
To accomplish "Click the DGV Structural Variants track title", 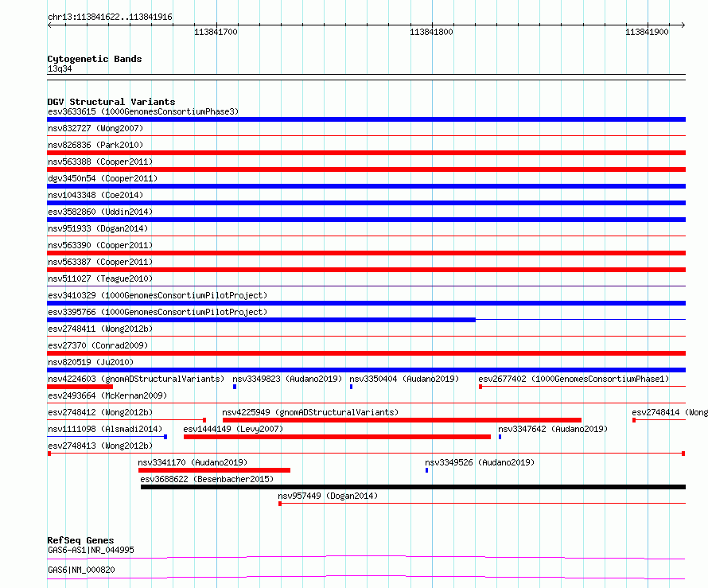I will click(x=111, y=102).
